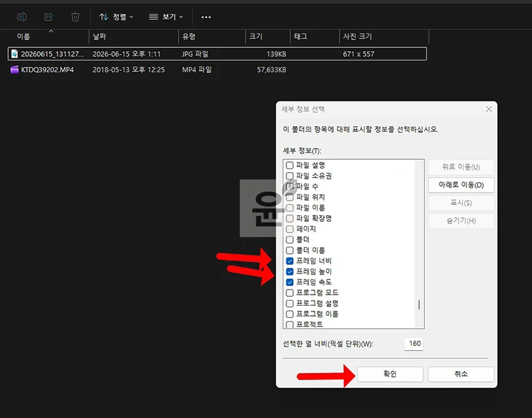The image size is (532, 418).
Task: Click the 숨기기(H) button
Action: click(x=461, y=221)
